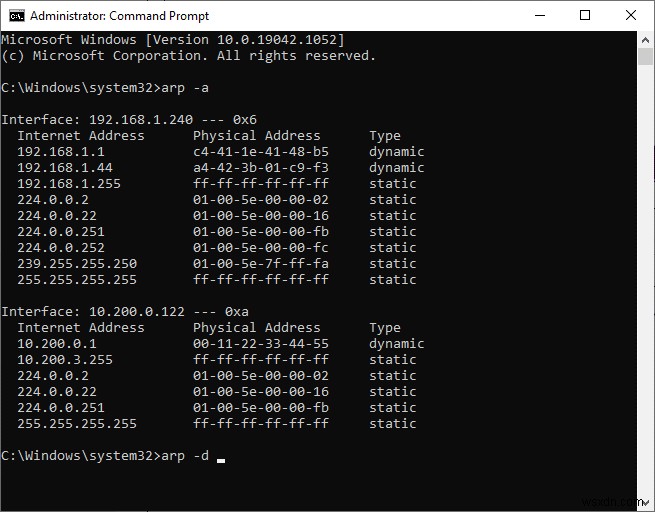This screenshot has width=655, height=512.
Task: Click the 239.255.255.250 multicast address entry
Action: (x=77, y=264)
